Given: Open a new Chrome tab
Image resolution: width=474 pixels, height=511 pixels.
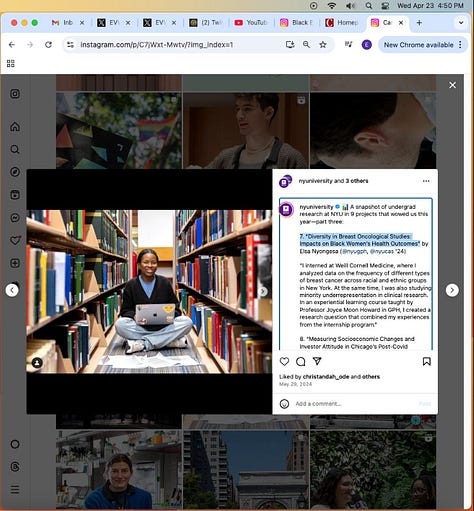Looking at the screenshot, I should pos(419,23).
